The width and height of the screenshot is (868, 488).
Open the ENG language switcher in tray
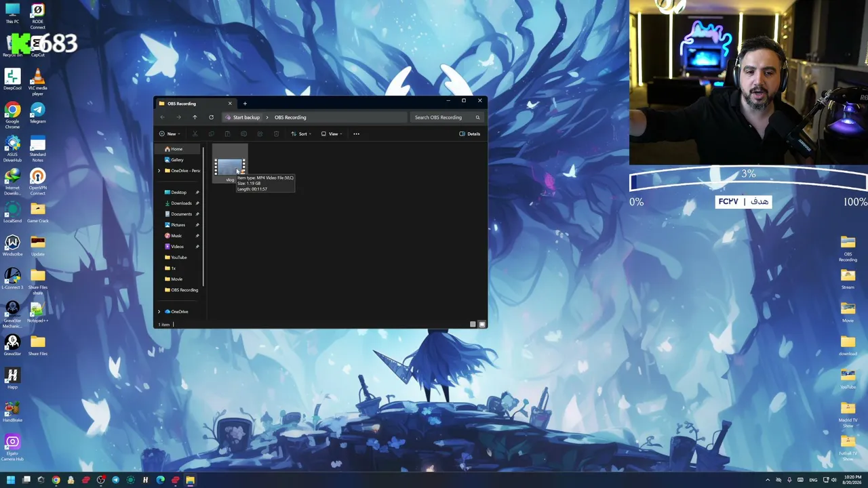pyautogui.click(x=813, y=480)
